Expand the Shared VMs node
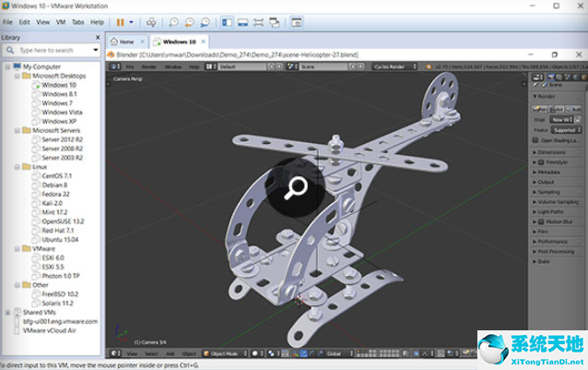 [x=7, y=313]
